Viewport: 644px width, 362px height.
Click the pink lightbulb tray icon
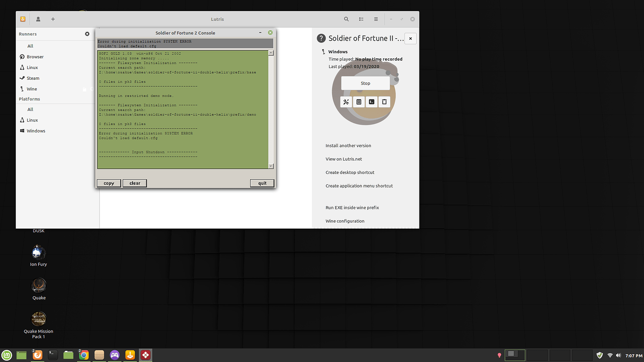tap(499, 355)
